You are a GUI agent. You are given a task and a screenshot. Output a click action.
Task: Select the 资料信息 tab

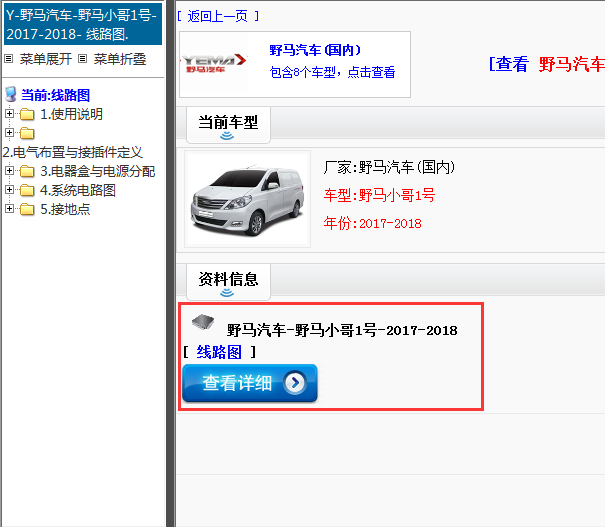[228, 282]
